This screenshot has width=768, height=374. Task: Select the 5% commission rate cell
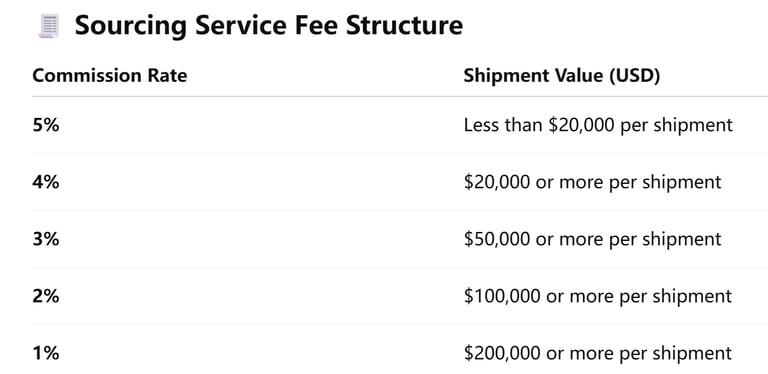pos(46,125)
